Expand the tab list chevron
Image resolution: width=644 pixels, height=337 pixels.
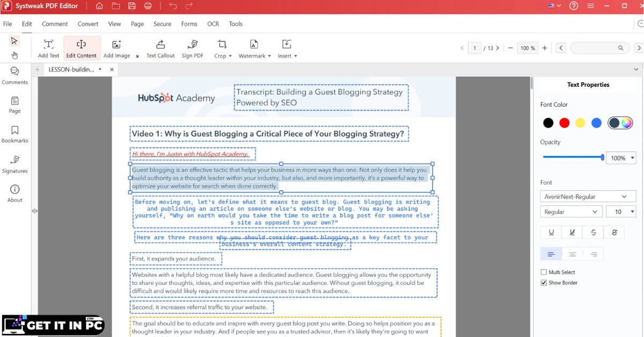coord(636,69)
